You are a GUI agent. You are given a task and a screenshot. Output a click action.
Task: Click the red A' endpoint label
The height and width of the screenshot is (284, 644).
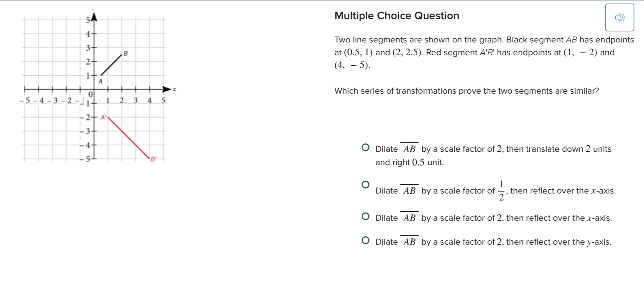(x=103, y=117)
